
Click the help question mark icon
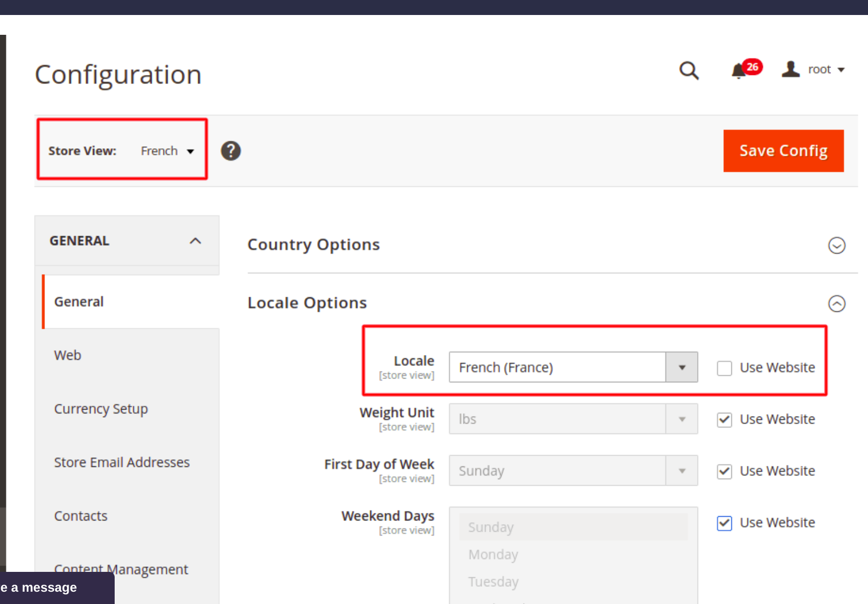click(x=231, y=150)
